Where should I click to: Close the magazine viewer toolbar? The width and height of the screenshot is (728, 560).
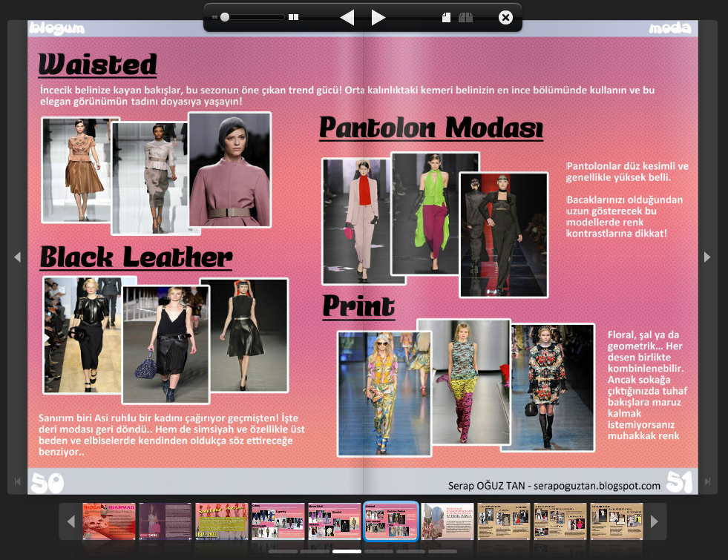pos(505,18)
